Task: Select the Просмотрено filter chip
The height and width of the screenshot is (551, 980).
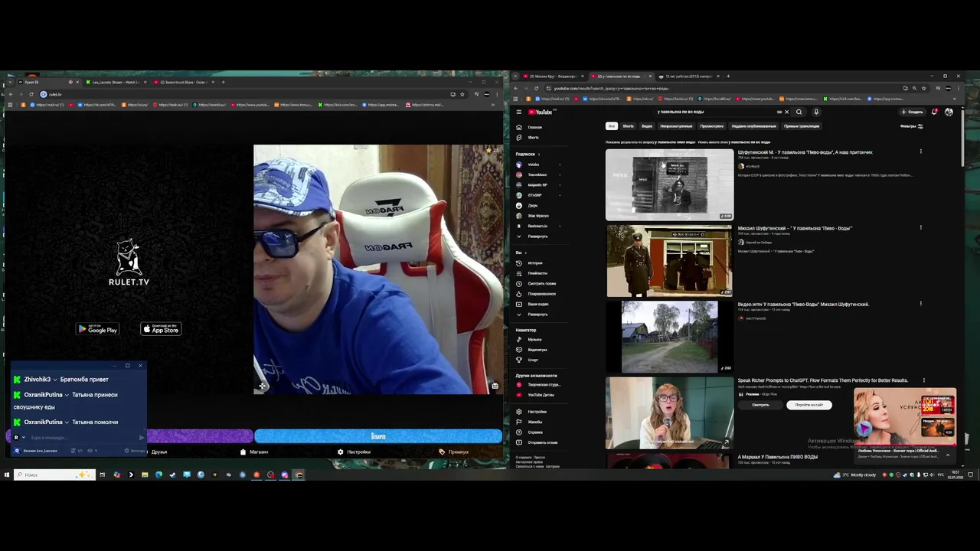Action: (x=711, y=126)
